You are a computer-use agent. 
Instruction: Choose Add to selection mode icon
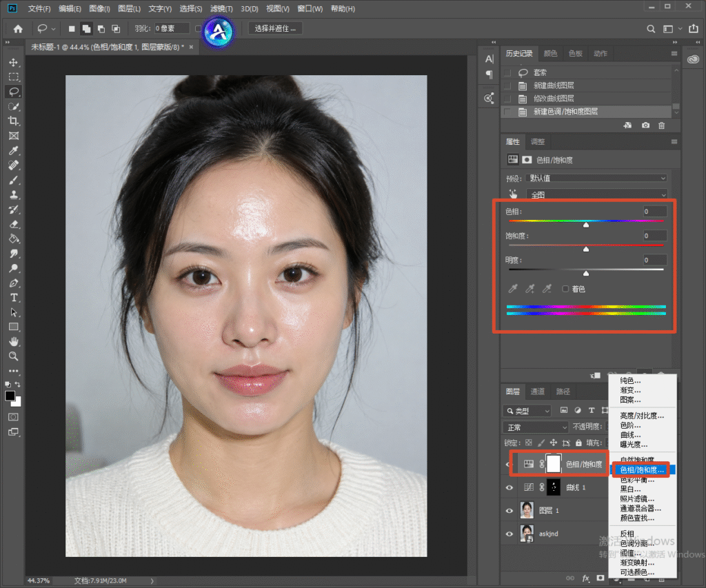pos(86,29)
